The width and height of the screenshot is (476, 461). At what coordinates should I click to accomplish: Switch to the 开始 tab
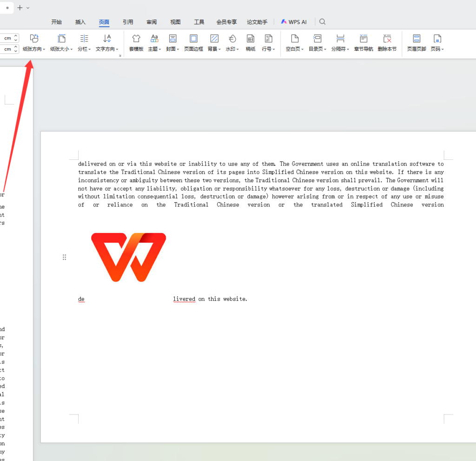56,22
